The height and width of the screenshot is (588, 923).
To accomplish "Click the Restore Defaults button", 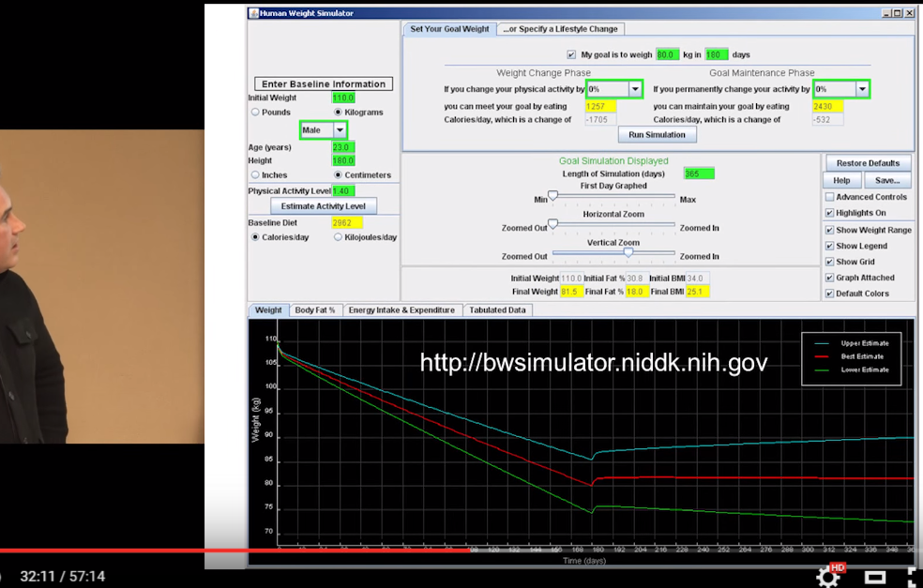I will (x=867, y=163).
